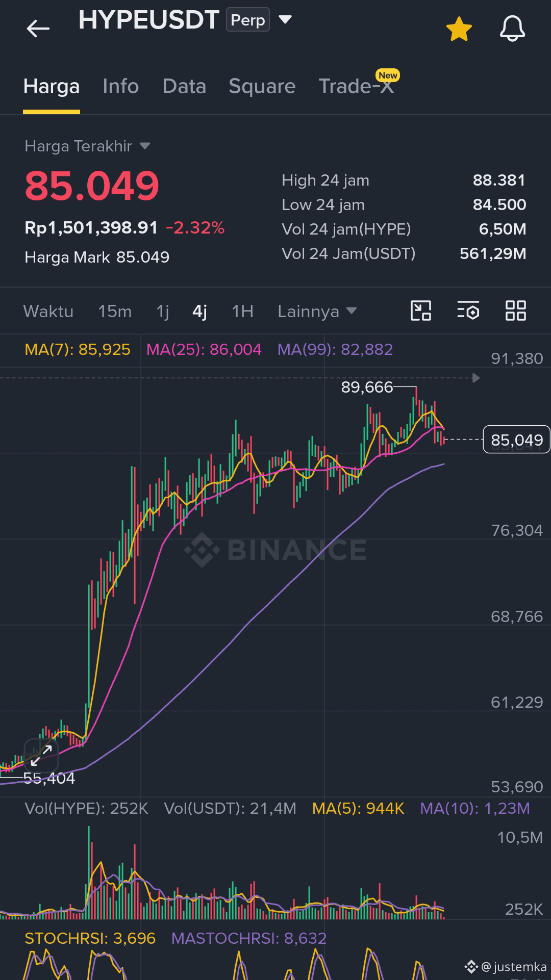Open chart picture-in-picture layout icon

pos(421,311)
